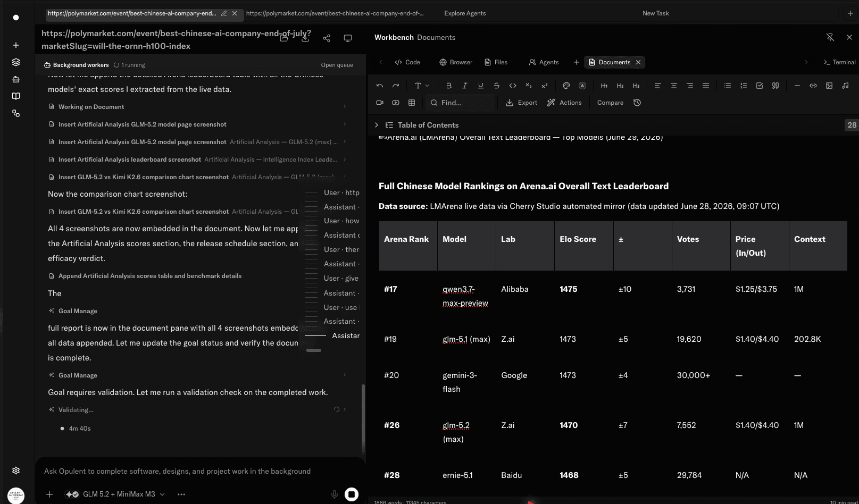Insert a horizontal rule
Screen dimensions: 859x504
[x=797, y=86]
